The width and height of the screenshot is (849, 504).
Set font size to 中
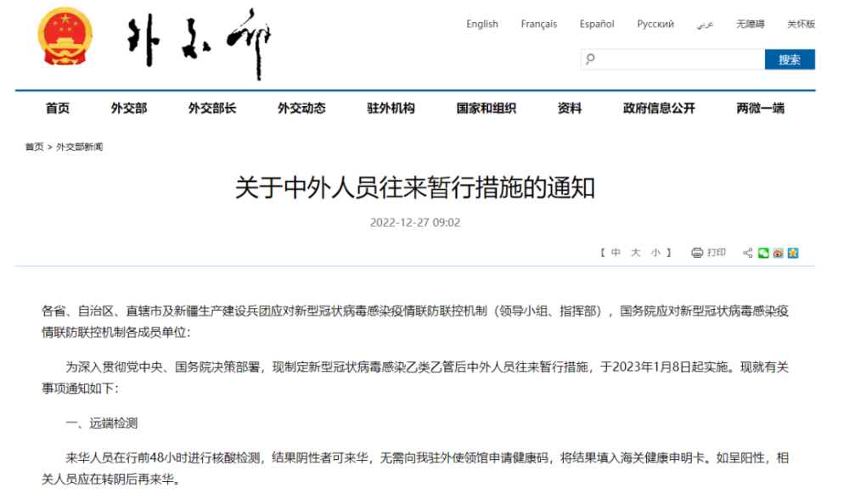[616, 253]
